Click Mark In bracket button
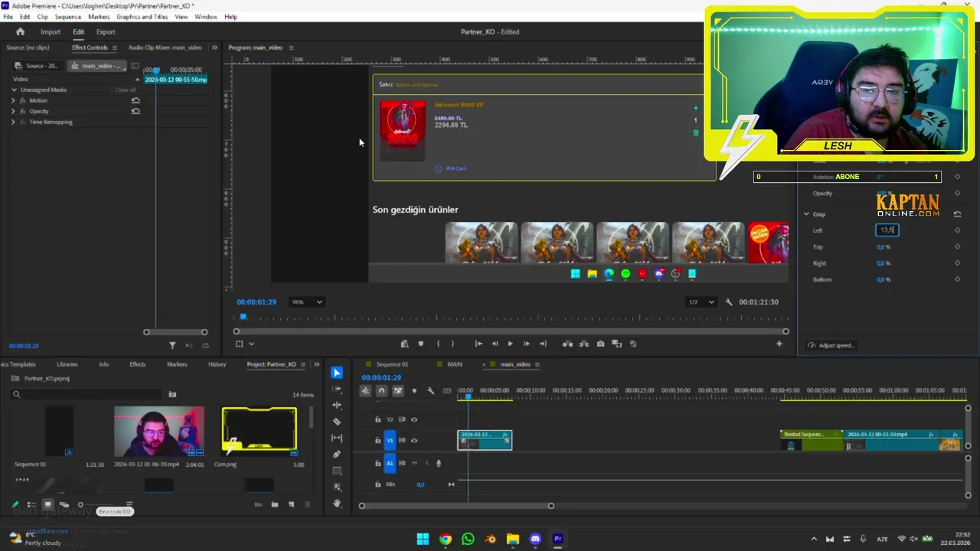 438,344
